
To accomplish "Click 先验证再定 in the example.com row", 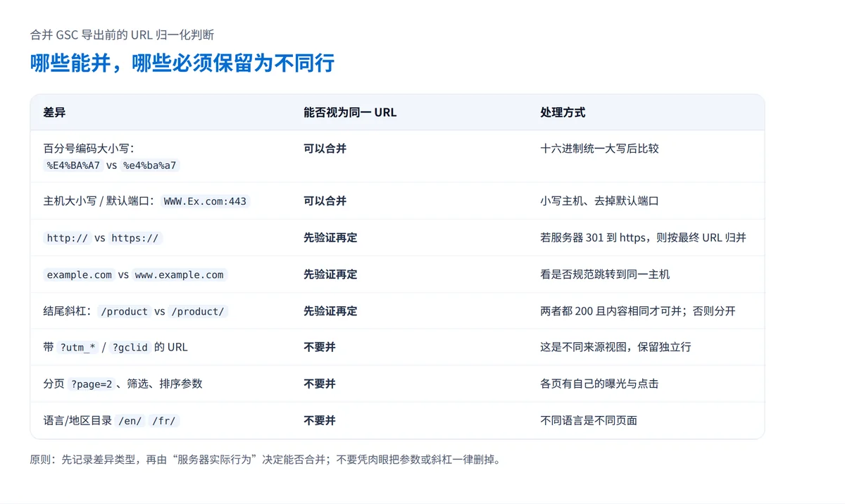I will pos(330,275).
